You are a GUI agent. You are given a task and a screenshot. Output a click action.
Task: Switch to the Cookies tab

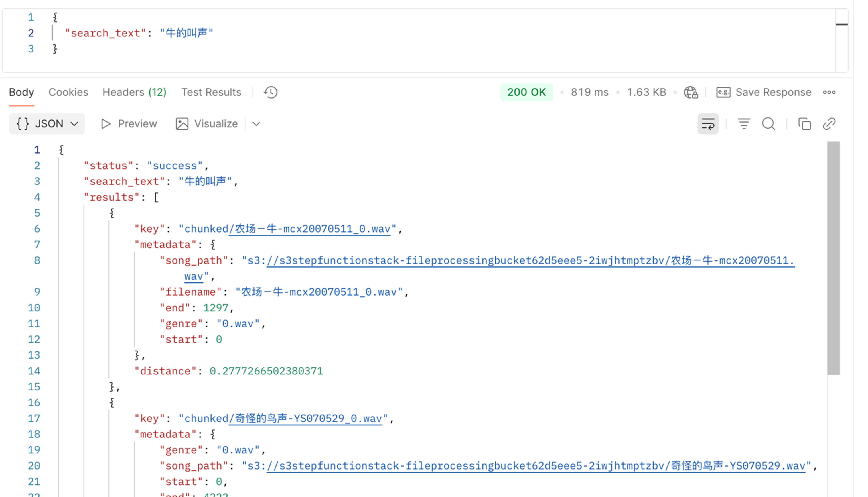tap(68, 92)
